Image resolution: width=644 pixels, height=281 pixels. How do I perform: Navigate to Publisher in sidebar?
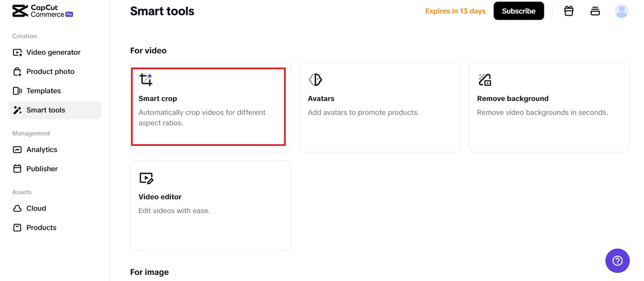click(x=42, y=169)
